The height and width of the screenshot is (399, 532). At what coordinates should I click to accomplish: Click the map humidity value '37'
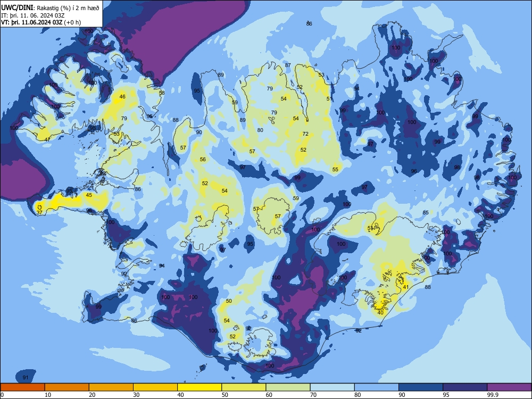[39, 213]
